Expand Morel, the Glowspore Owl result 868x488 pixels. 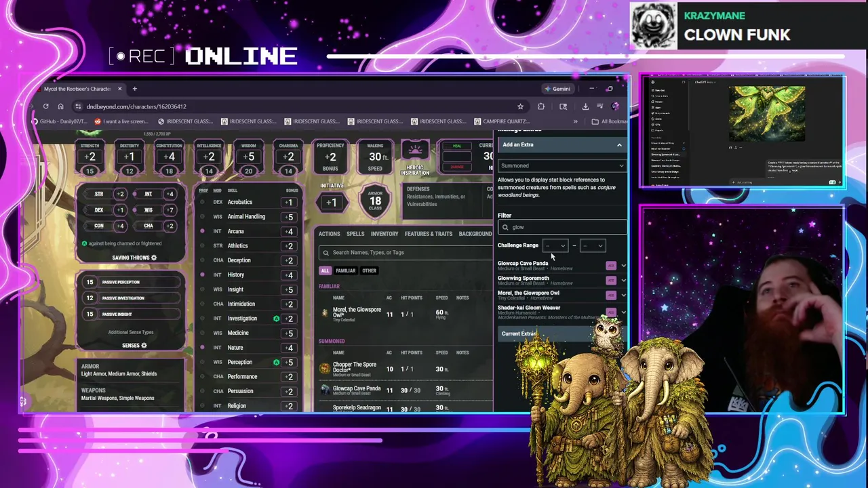[624, 296]
